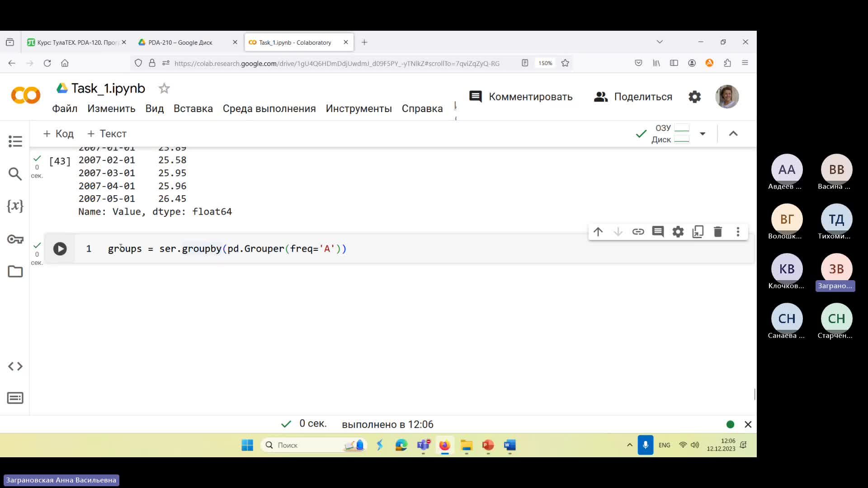Open PowerPoint from the taskbar
This screenshot has height=488, width=868.
click(x=488, y=446)
